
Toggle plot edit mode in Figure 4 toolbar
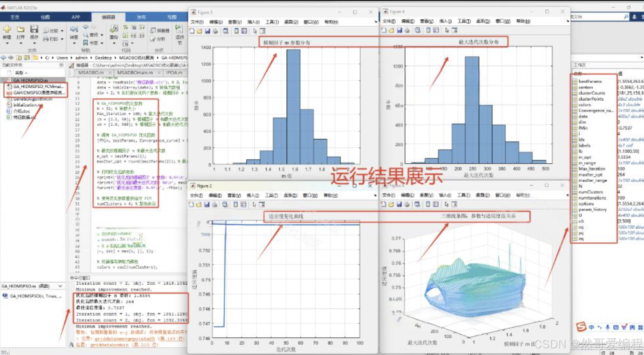[x=447, y=31]
